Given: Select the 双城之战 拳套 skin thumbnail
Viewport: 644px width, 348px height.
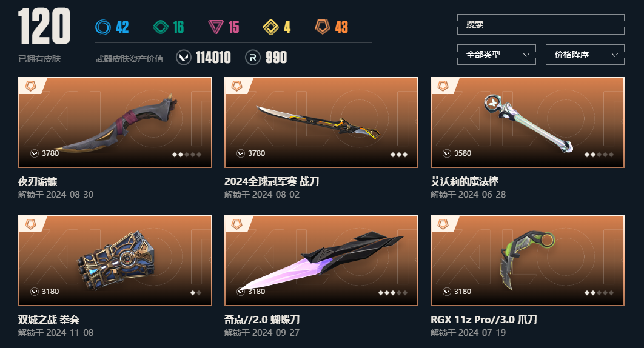Looking at the screenshot, I should 115,261.
